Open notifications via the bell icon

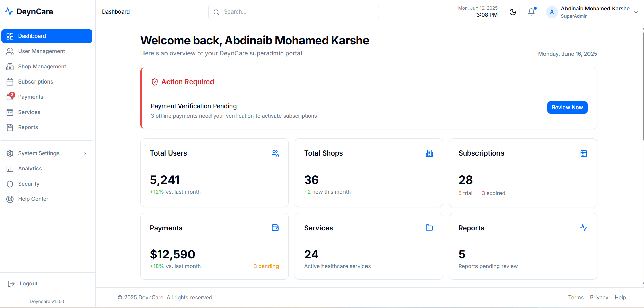tap(531, 12)
